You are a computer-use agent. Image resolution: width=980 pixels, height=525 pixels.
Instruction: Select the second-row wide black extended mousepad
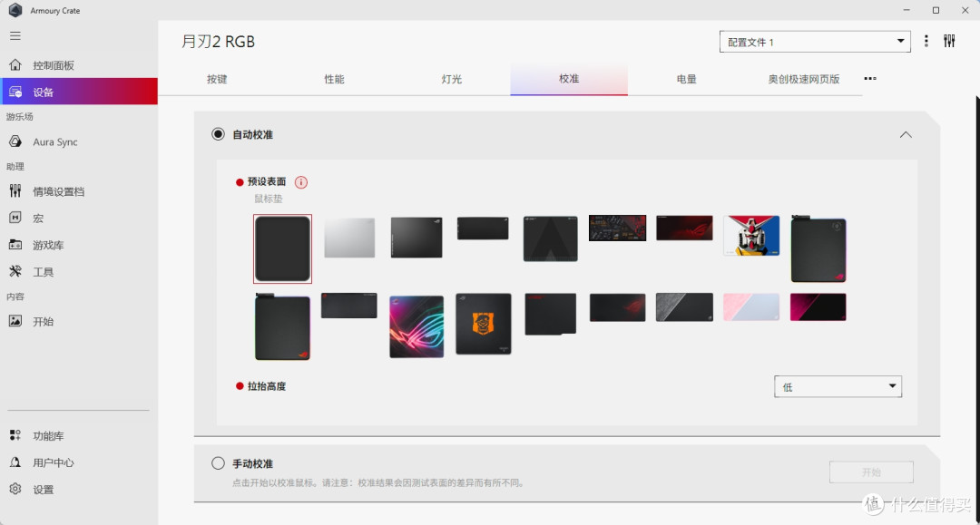coord(348,306)
